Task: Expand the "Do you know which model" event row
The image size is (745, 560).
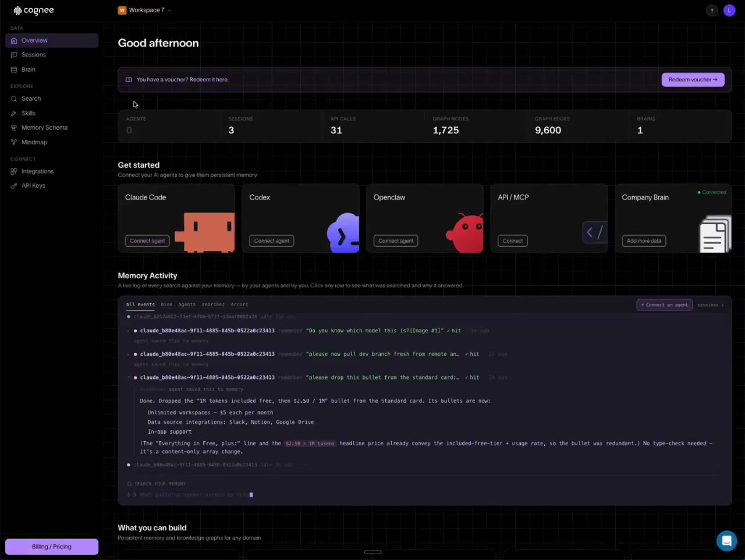Action: point(129,331)
